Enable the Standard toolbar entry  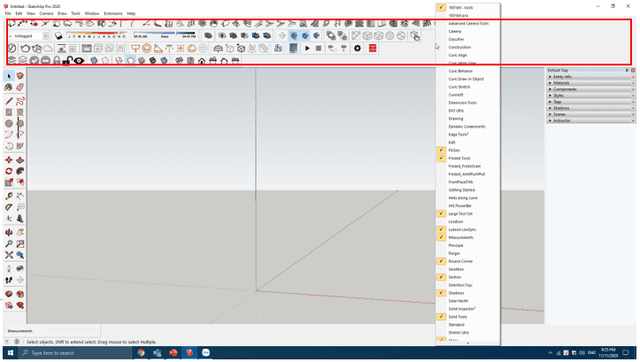(468, 325)
